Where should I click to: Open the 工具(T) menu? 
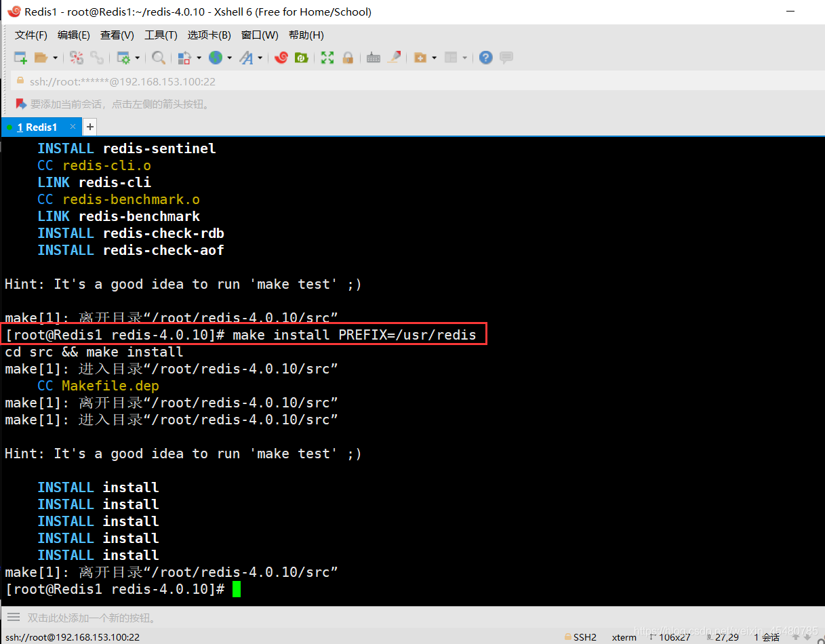[x=161, y=35]
